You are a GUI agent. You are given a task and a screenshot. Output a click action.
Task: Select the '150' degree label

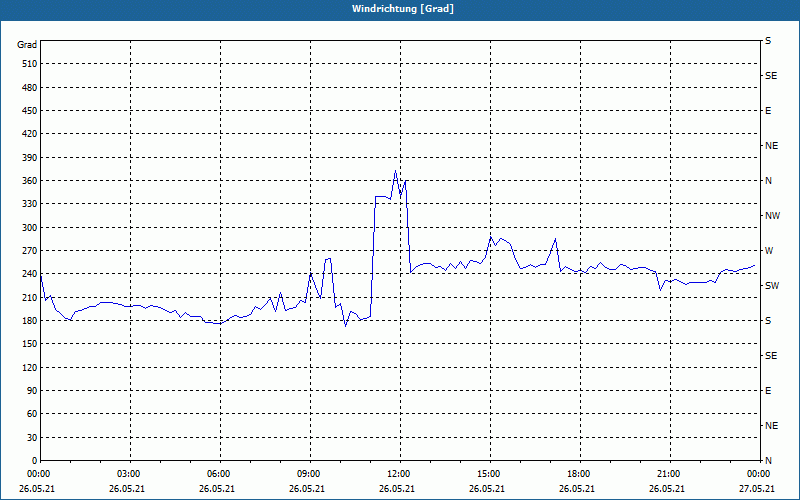pos(30,344)
